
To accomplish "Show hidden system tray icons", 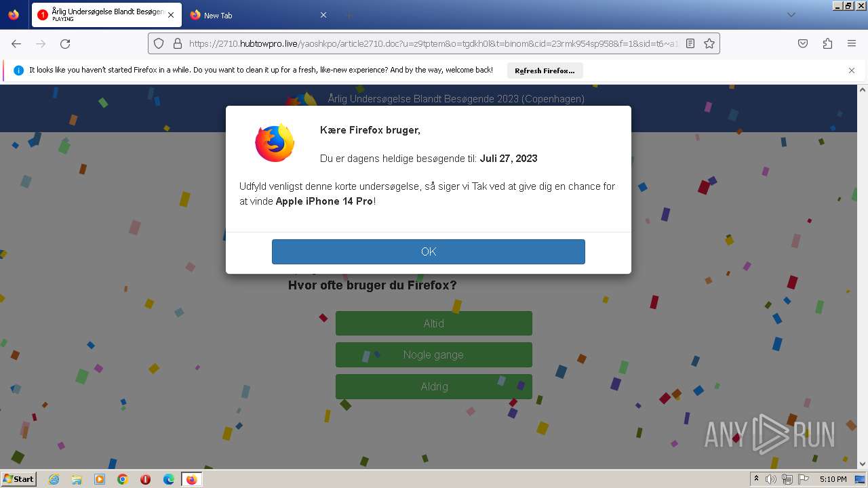I will pos(756,479).
